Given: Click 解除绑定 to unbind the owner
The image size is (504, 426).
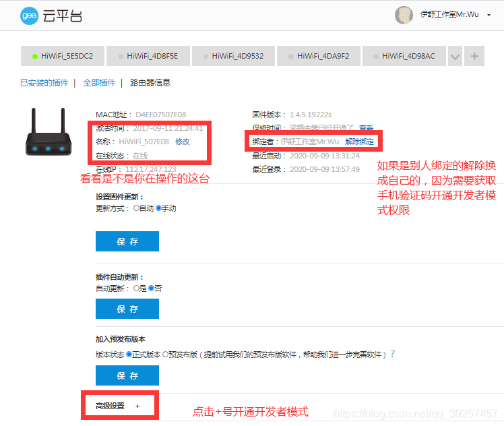Looking at the screenshot, I should 360,142.
